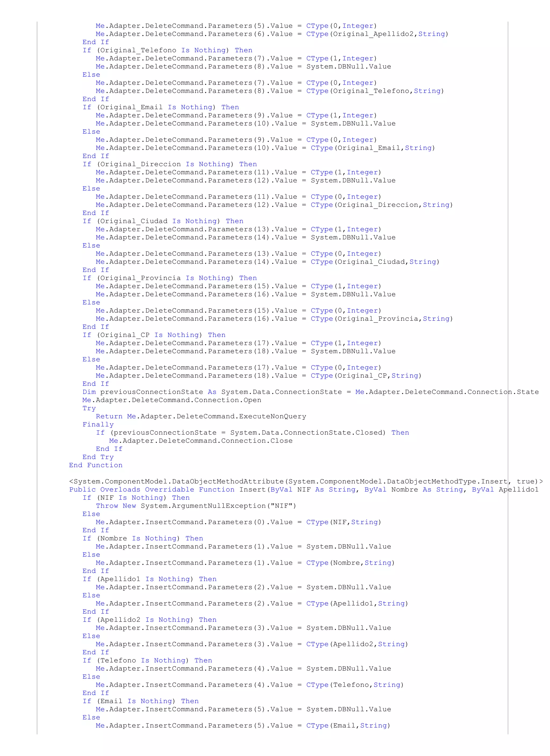Viewport: 550px width, 756px height.
Task: Click the "Finally" keyword line
Action: coord(98,425)
